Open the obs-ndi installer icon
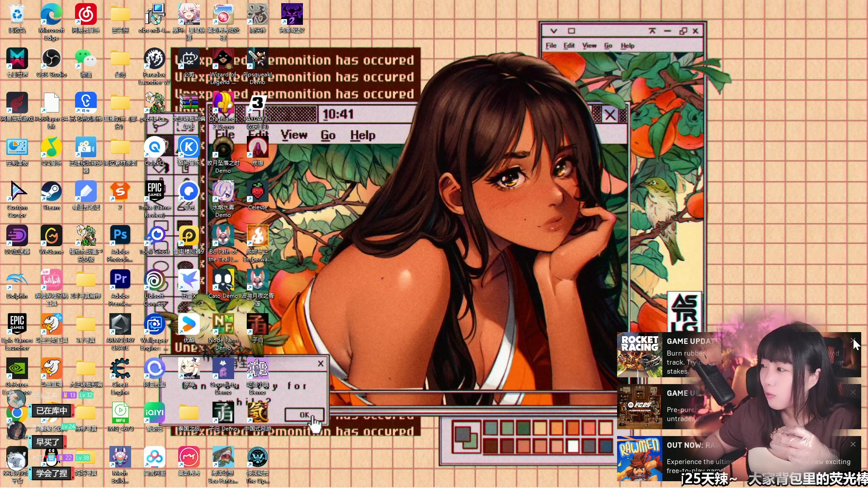This screenshot has width=868, height=488. click(155, 18)
